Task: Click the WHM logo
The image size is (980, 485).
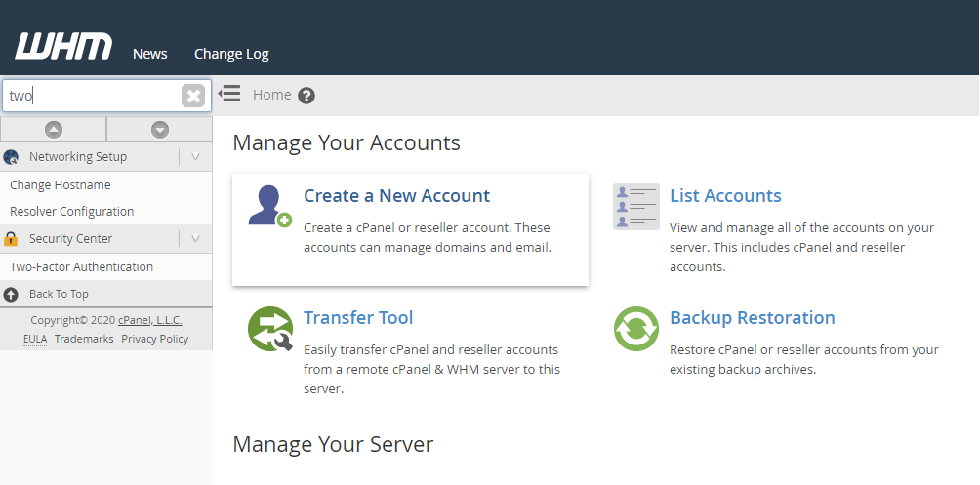Action: coord(63,47)
